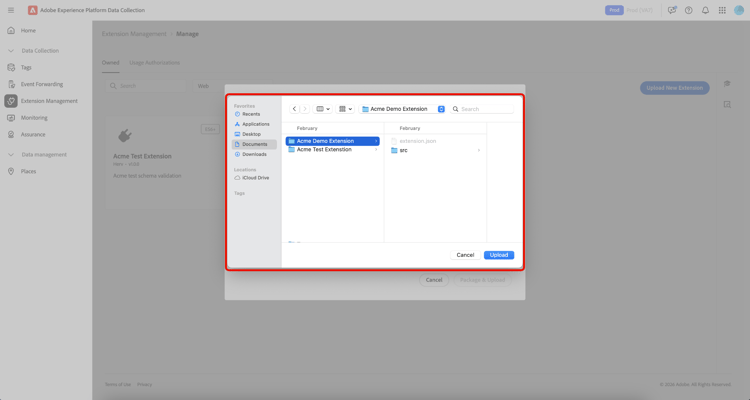Click the Assurance label in sidebar
Viewport: 750px width, 400px height.
coord(33,134)
